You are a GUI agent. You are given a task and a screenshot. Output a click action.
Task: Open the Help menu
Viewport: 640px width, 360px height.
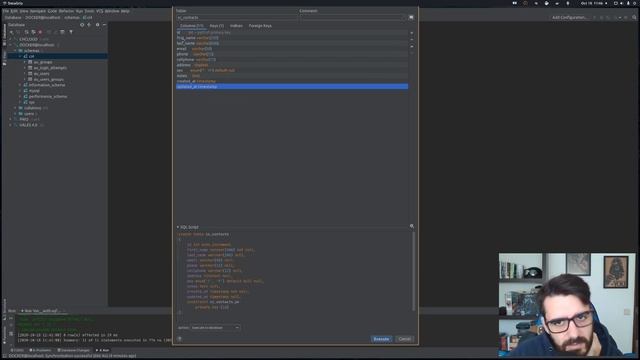[125, 11]
